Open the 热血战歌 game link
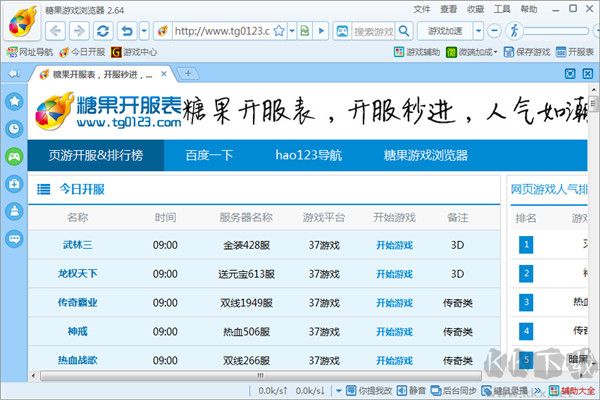The width and height of the screenshot is (600, 400). click(x=78, y=360)
